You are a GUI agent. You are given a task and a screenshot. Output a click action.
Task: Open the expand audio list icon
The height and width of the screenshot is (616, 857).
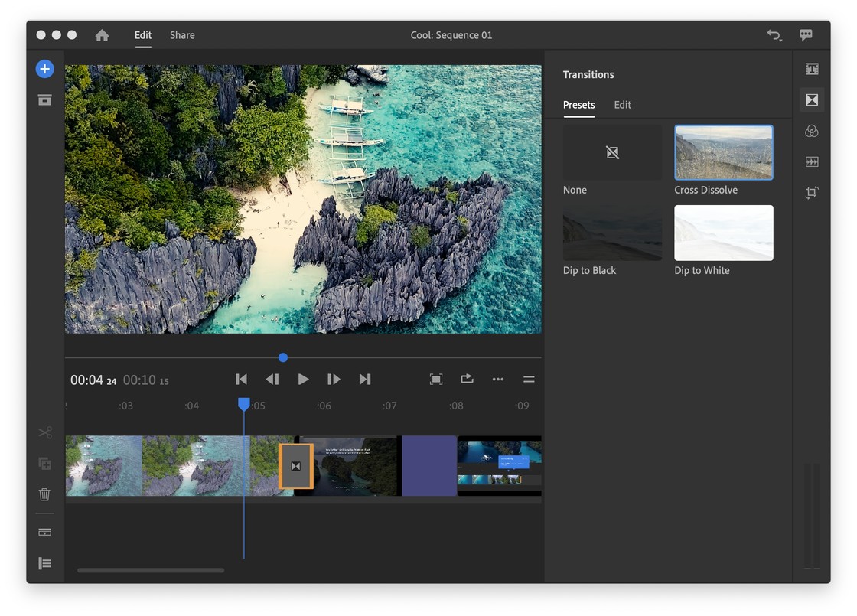[x=45, y=563]
